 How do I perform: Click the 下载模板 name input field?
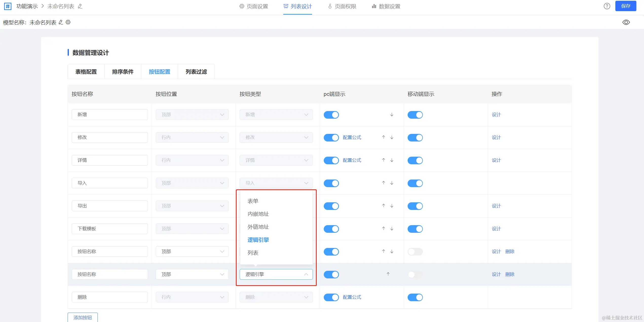click(x=110, y=229)
